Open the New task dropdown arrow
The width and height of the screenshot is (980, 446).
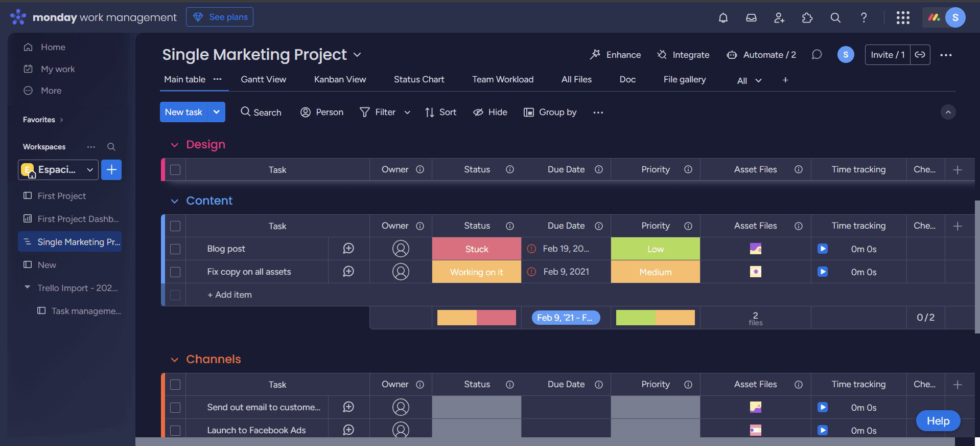[217, 112]
